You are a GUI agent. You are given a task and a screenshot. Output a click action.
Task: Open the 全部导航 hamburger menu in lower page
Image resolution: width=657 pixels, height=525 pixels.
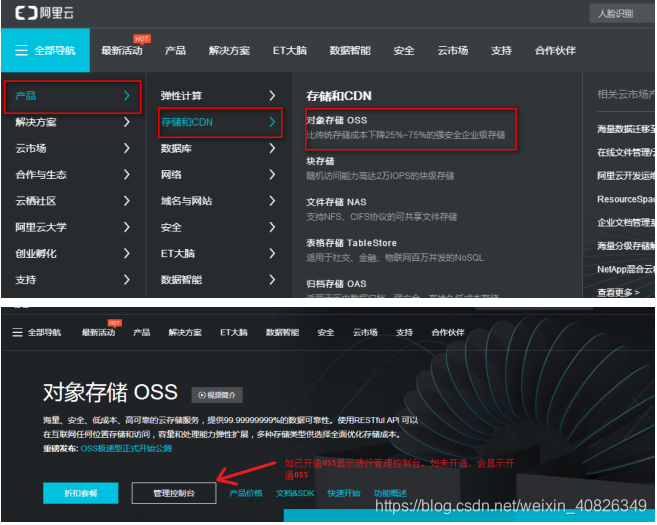[x=37, y=333]
